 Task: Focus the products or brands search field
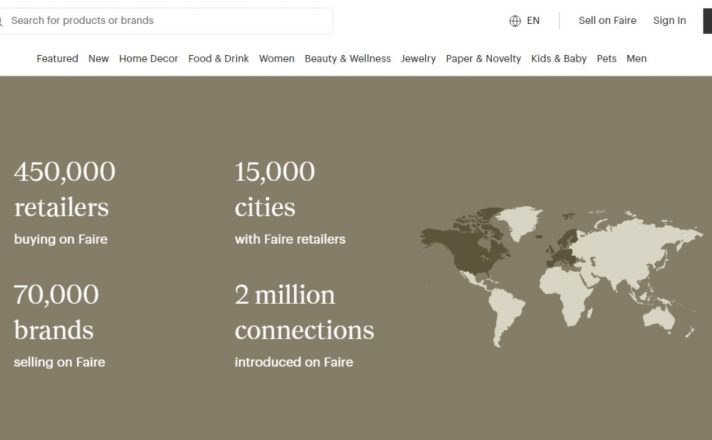coord(166,20)
